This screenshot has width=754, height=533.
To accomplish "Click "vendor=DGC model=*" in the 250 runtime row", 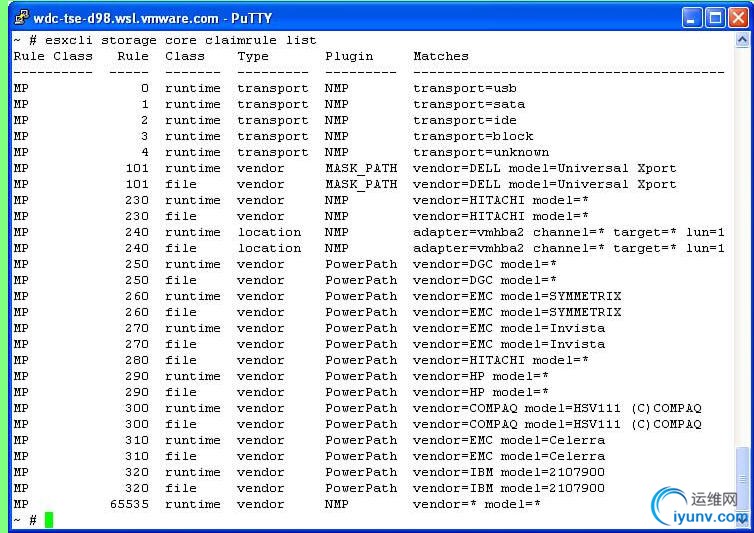I will (x=485, y=264).
